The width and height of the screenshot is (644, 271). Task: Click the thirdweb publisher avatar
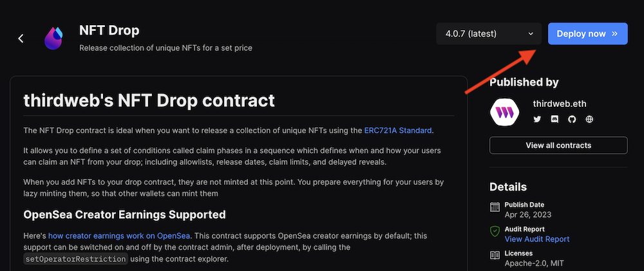point(505,112)
